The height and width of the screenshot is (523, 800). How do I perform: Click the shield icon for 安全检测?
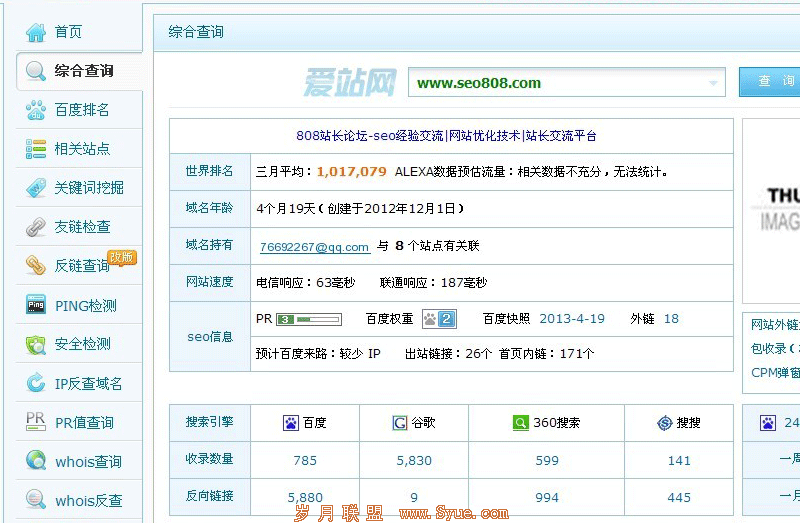(x=36, y=345)
